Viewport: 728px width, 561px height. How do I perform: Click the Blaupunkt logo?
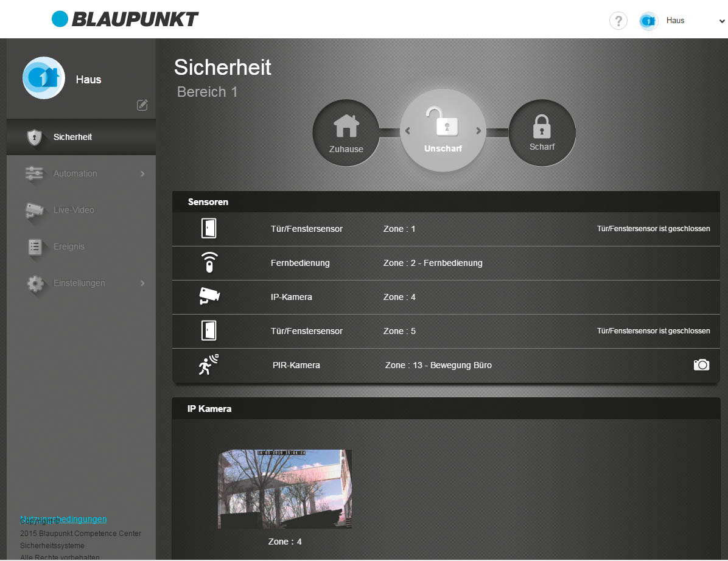(x=125, y=19)
